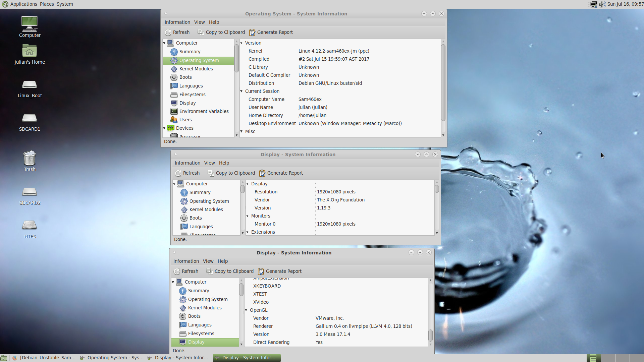The height and width of the screenshot is (362, 644).
Task: Open the Applications menu in top panel
Action: click(23, 4)
